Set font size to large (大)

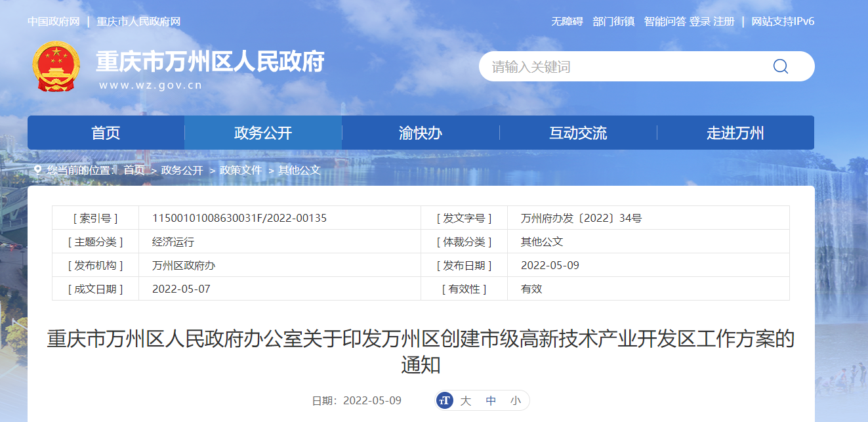coord(466,400)
